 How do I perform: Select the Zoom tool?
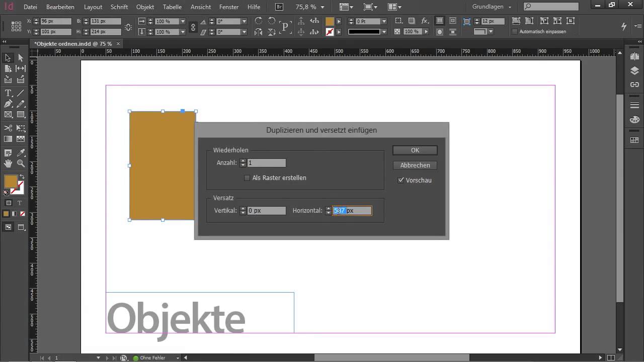(x=21, y=163)
